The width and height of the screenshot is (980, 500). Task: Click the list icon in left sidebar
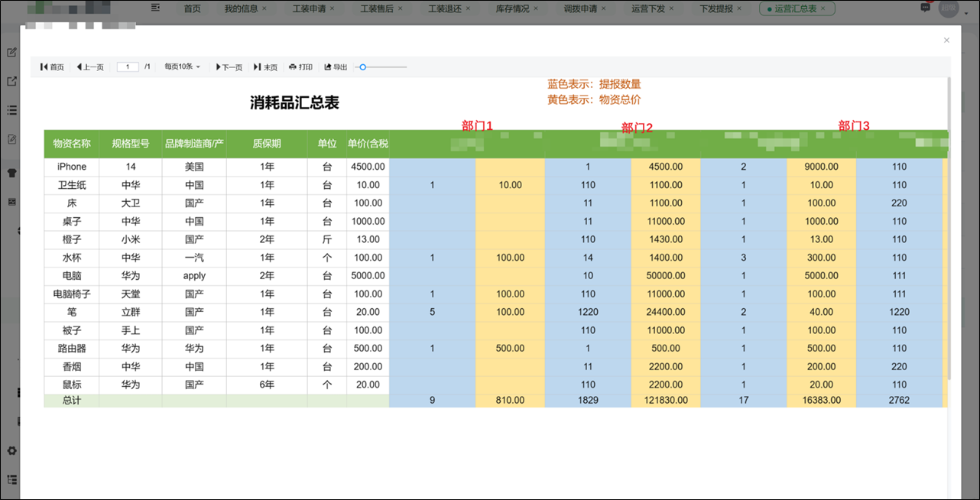click(x=11, y=109)
